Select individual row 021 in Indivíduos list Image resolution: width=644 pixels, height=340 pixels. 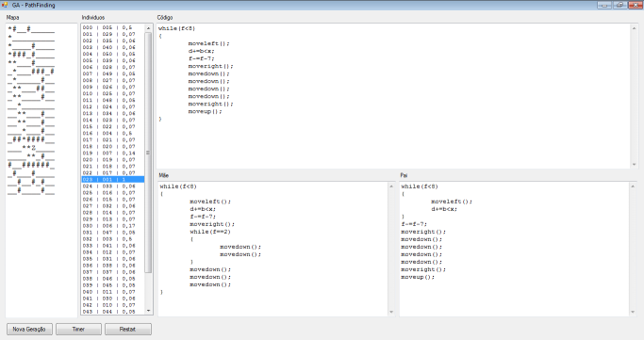(x=113, y=166)
